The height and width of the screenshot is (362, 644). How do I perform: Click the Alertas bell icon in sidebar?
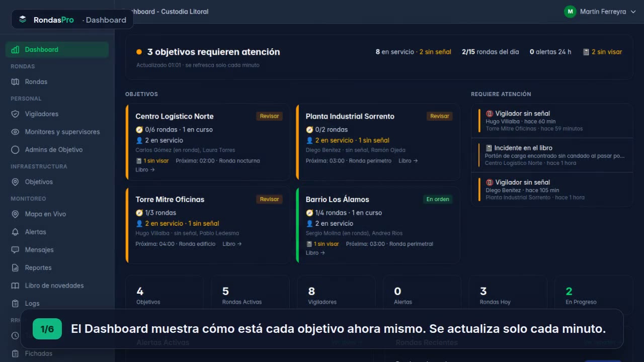point(15,232)
